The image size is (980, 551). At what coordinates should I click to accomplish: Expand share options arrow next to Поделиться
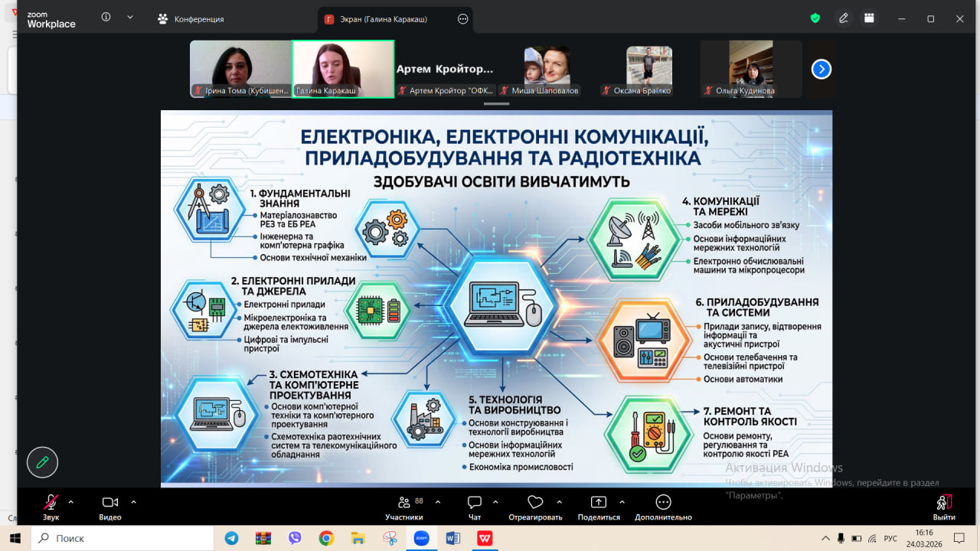pyautogui.click(x=622, y=502)
